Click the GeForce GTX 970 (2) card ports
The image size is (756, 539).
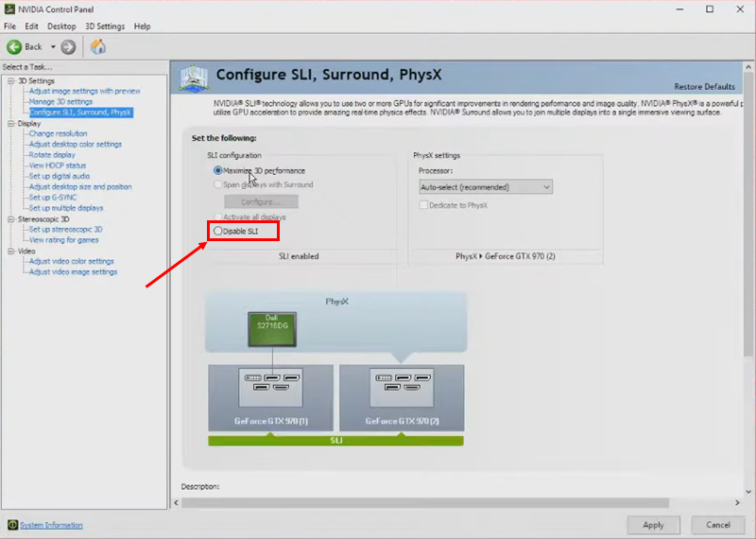[x=402, y=388]
